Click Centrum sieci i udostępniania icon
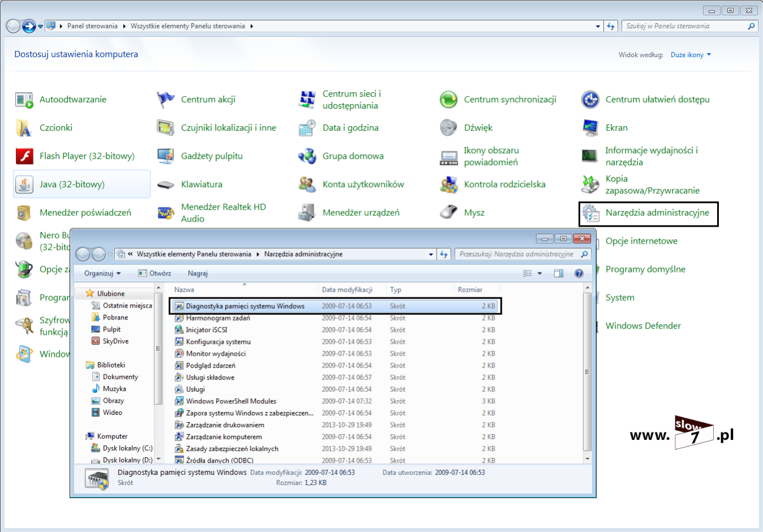Image resolution: width=763 pixels, height=532 pixels. pyautogui.click(x=307, y=100)
